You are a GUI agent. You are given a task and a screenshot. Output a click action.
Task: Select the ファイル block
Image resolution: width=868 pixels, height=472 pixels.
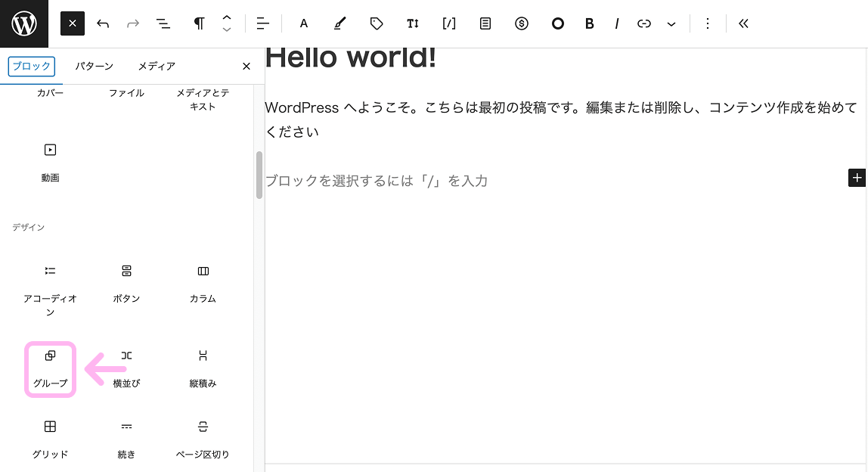click(x=126, y=93)
